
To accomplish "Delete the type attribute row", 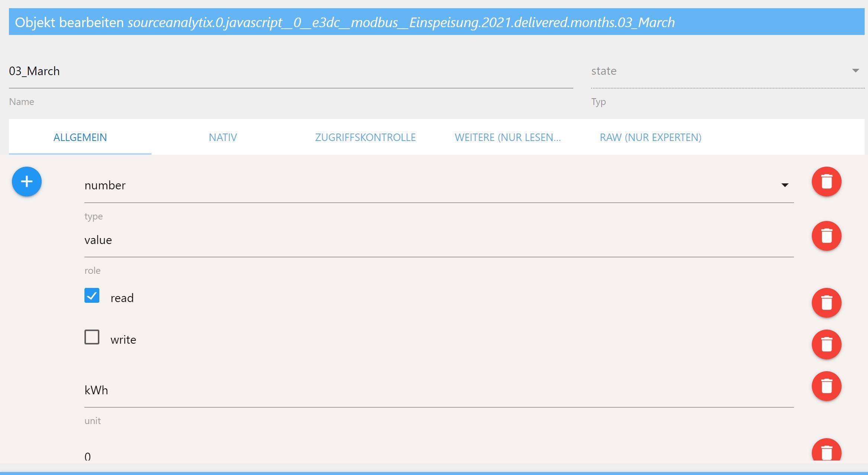I will [x=826, y=182].
